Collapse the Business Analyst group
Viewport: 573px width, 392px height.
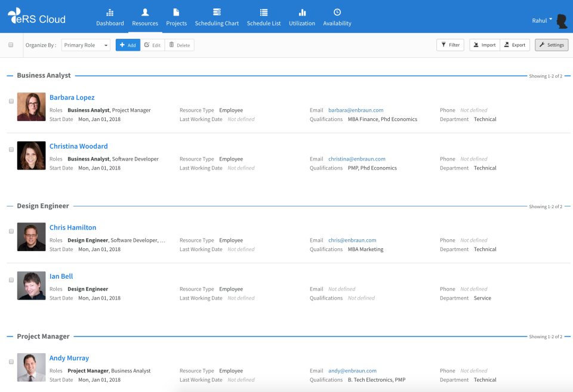[x=10, y=76]
